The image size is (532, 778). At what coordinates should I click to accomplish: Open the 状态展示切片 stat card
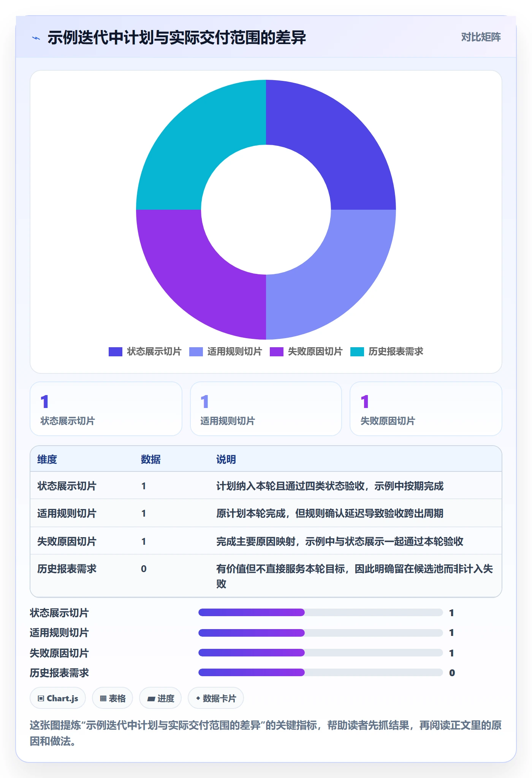tap(106, 409)
